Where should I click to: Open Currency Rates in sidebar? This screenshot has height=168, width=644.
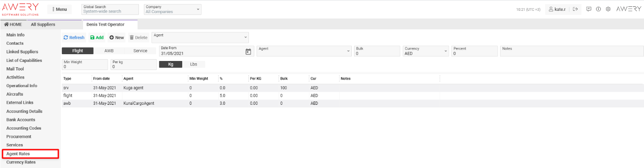tap(21, 162)
